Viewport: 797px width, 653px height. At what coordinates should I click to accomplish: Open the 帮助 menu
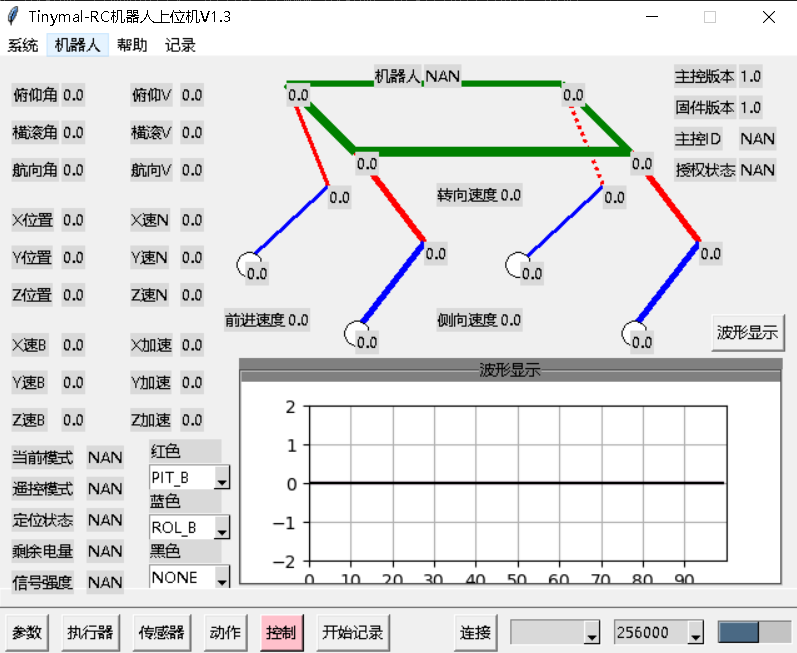point(132,45)
